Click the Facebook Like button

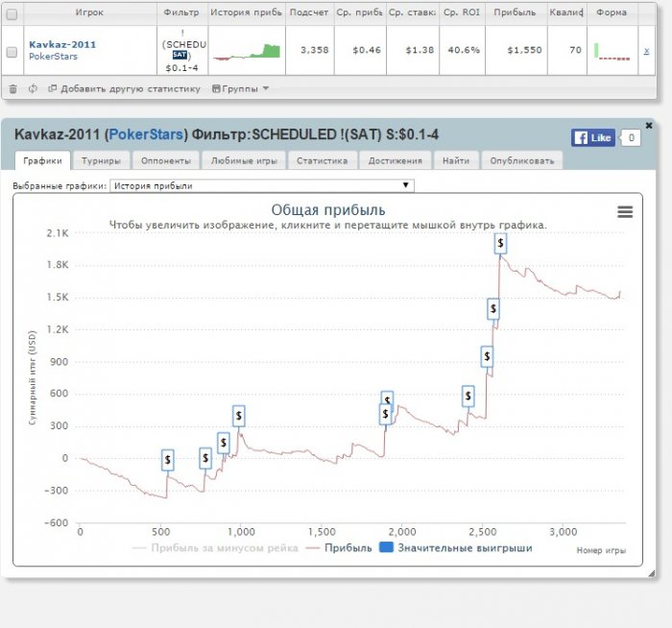pyautogui.click(x=592, y=137)
